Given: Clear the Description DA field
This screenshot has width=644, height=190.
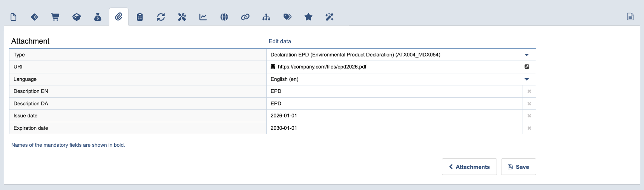Looking at the screenshot, I should (529, 104).
